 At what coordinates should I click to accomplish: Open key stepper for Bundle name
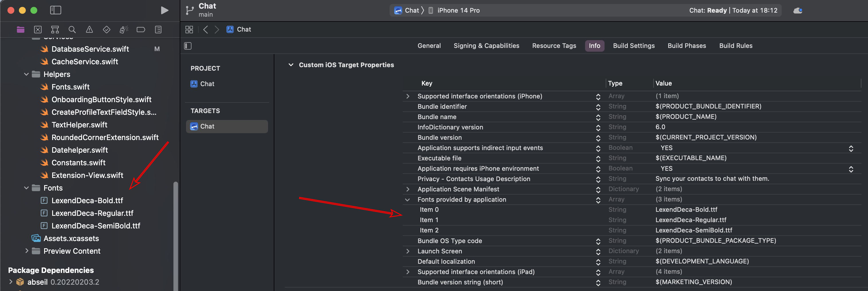point(598,117)
